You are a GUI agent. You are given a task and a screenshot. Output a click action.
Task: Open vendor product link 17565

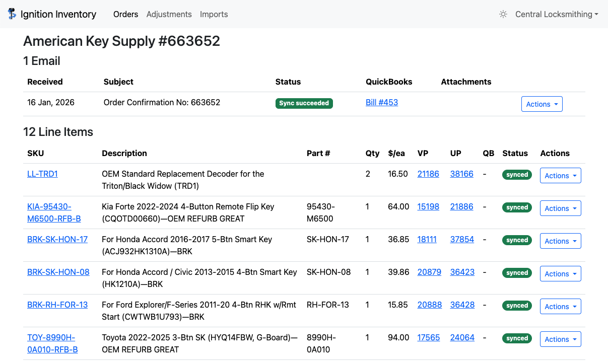click(428, 338)
